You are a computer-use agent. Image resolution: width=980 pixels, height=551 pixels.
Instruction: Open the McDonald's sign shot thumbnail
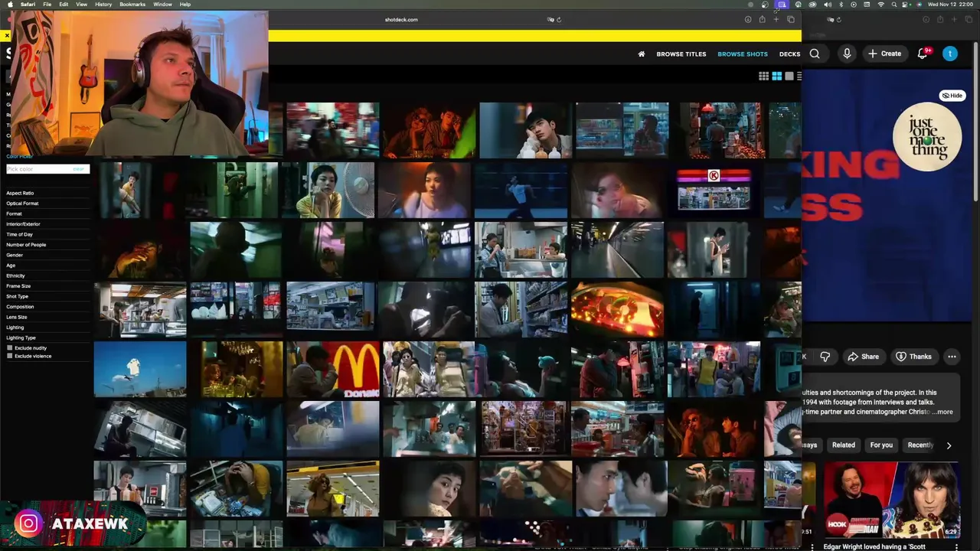point(333,370)
